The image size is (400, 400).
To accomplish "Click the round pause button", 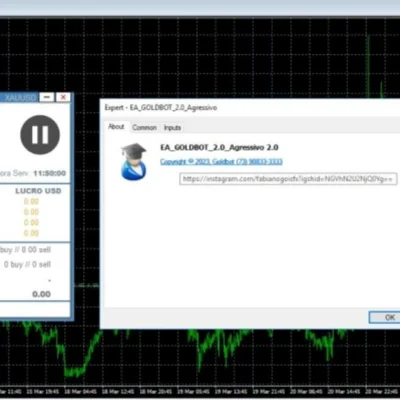I will click(x=40, y=135).
